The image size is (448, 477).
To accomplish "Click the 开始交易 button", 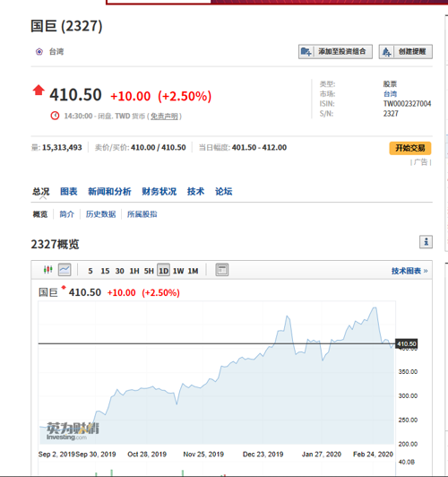I will tap(410, 148).
